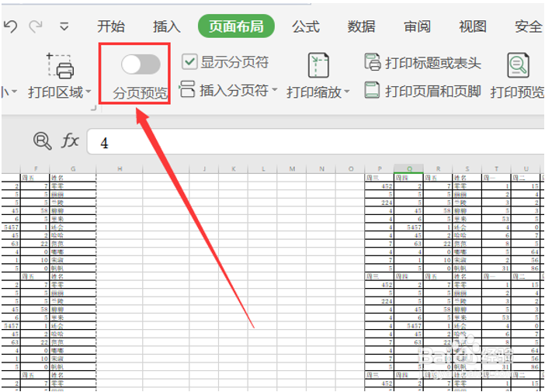Screen dimensions: 545x392
Task: Click the 打印区域 printer icon
Action: pos(60,66)
